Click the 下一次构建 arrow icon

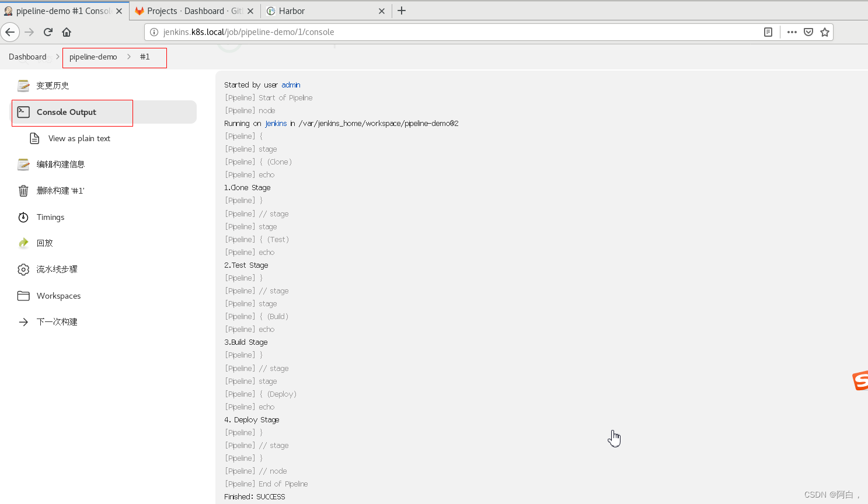point(23,322)
